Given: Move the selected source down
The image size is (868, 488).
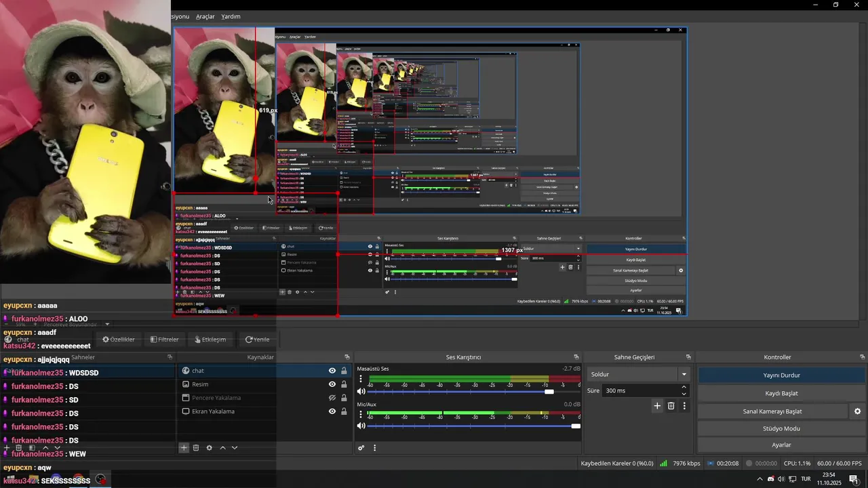Looking at the screenshot, I should pyautogui.click(x=235, y=448).
